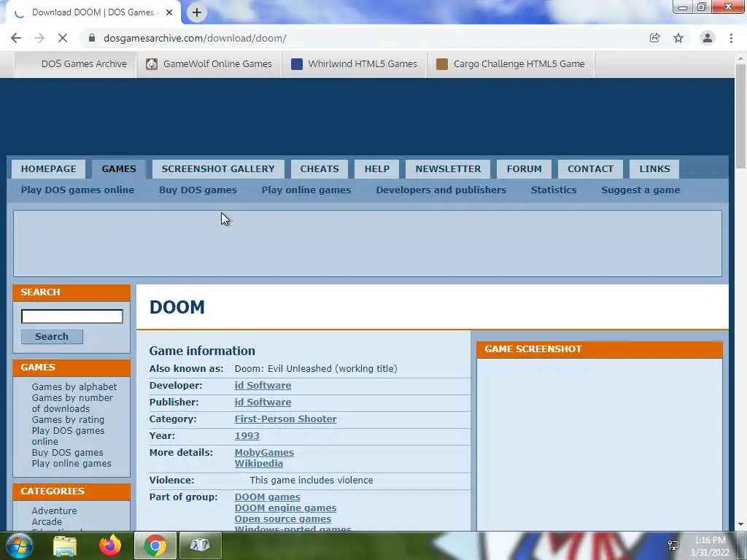Open Cargo Challenge HTML5 Game bookmark

tap(511, 64)
